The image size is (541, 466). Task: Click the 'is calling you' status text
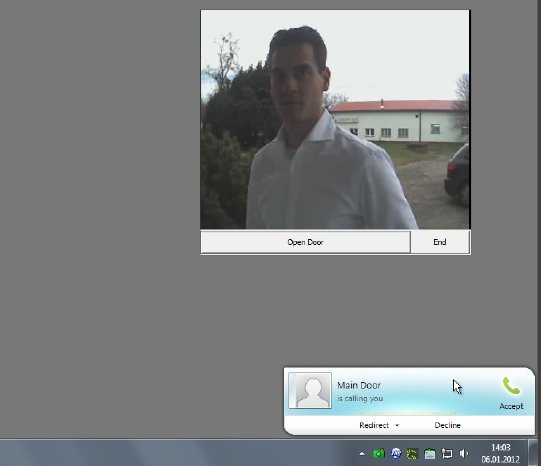(360, 399)
